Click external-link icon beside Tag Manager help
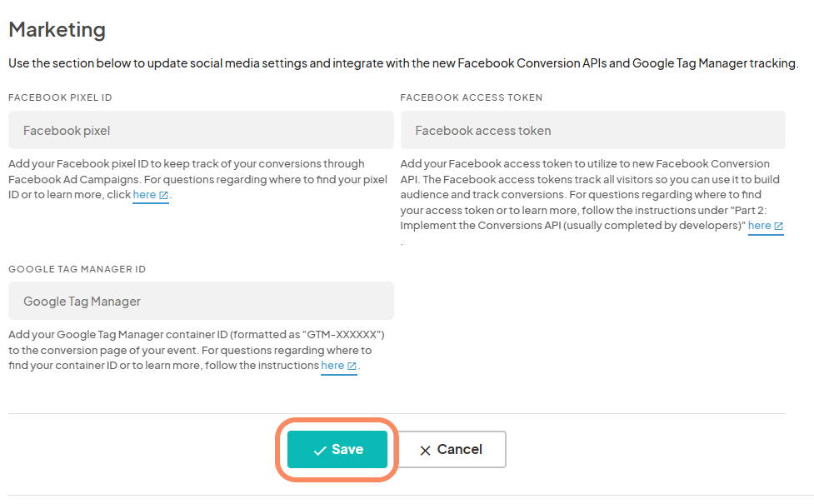This screenshot has width=814, height=504. [352, 367]
